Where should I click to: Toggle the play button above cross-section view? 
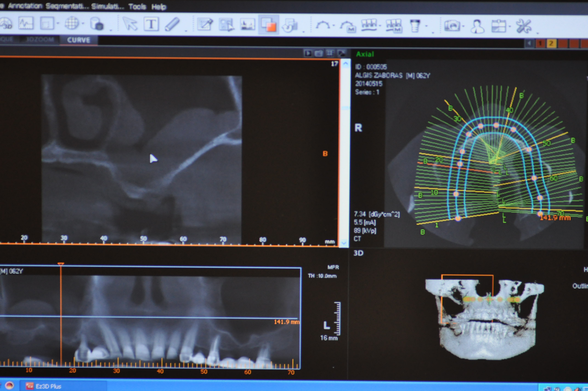308,53
